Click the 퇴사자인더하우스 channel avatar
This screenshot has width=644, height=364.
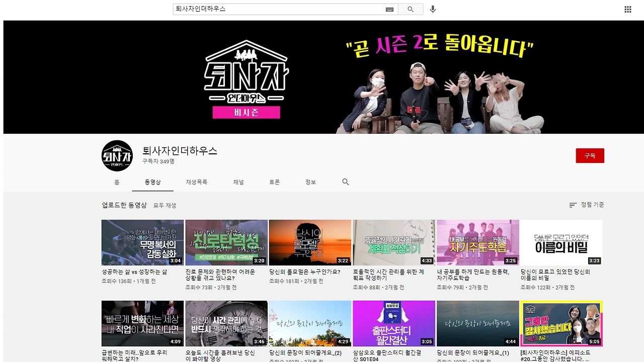pyautogui.click(x=117, y=155)
